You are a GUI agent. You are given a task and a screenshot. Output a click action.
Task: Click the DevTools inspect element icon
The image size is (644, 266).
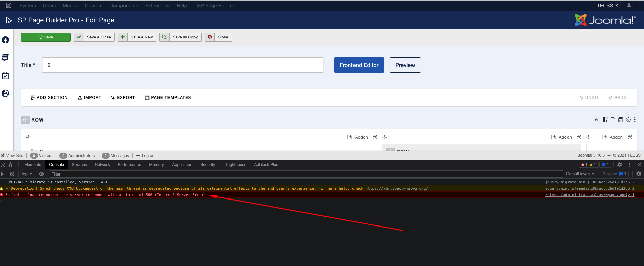point(3,165)
